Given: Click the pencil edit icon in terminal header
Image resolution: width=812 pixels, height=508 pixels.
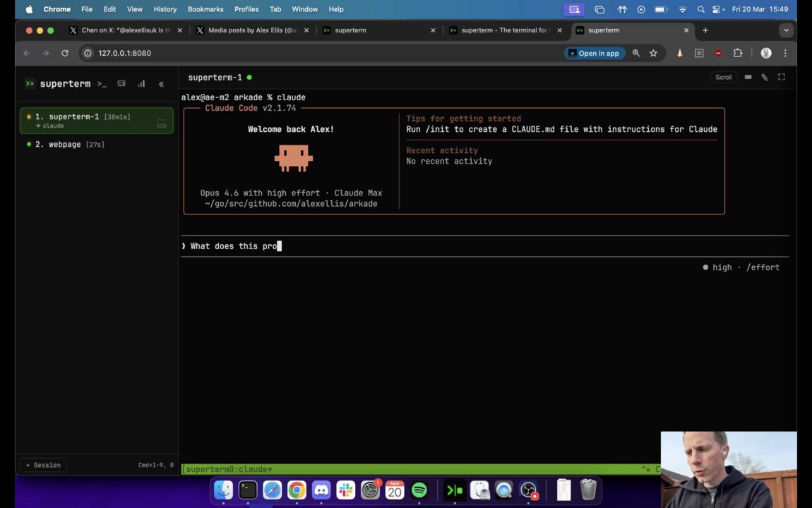Looking at the screenshot, I should (764, 78).
